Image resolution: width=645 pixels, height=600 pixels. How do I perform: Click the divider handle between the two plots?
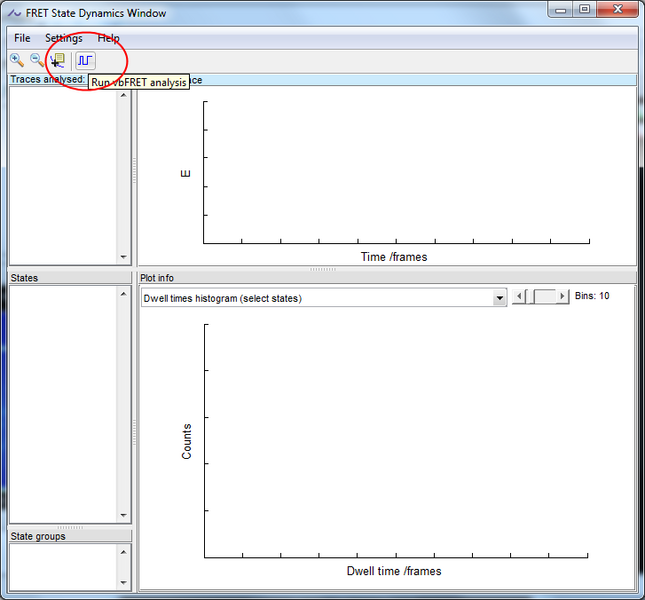(x=323, y=269)
